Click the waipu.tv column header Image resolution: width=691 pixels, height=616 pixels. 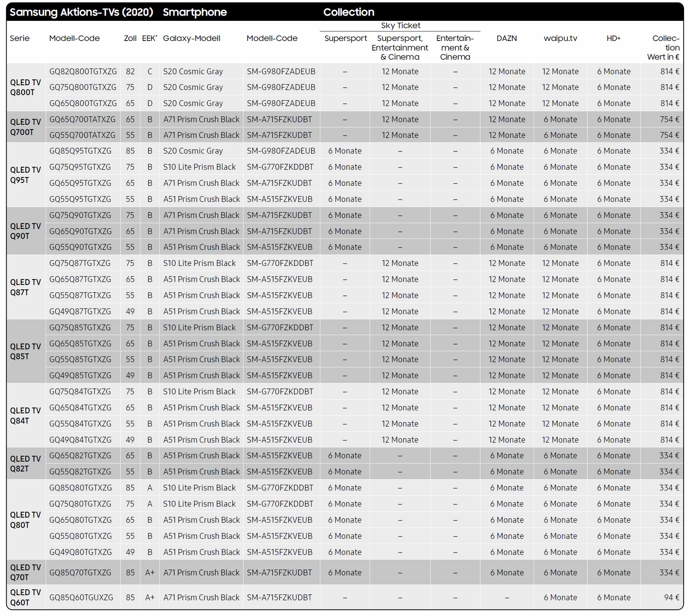point(560,38)
